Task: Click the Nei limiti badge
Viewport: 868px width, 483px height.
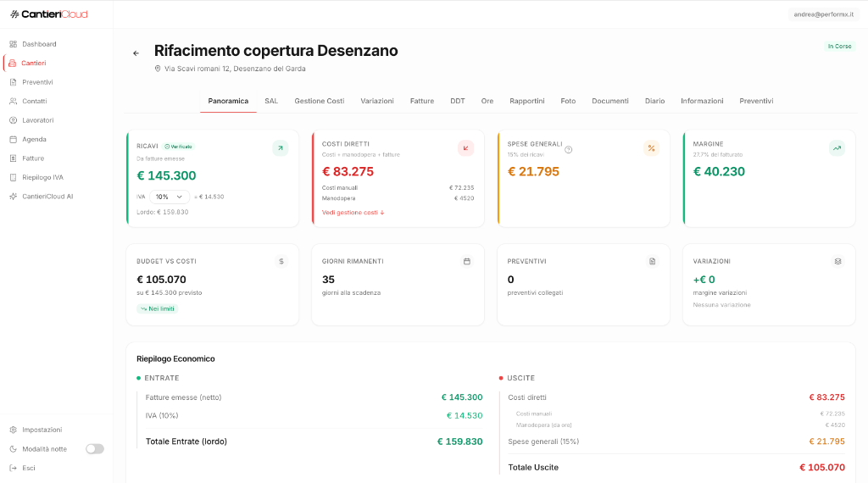Action: point(157,308)
